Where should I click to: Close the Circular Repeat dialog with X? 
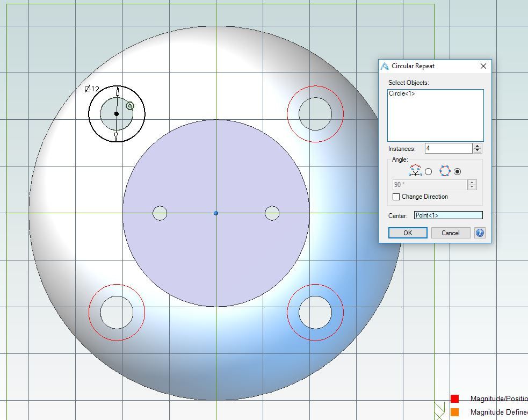483,66
